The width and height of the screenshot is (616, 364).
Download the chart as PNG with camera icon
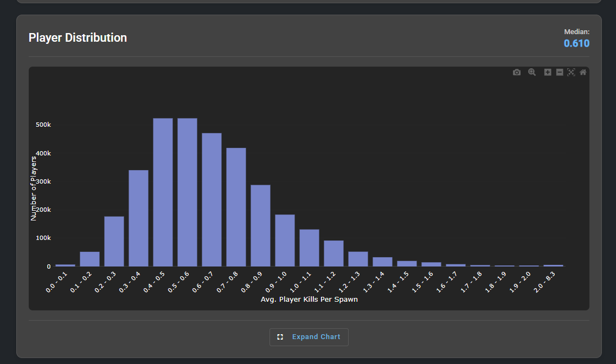pyautogui.click(x=517, y=73)
